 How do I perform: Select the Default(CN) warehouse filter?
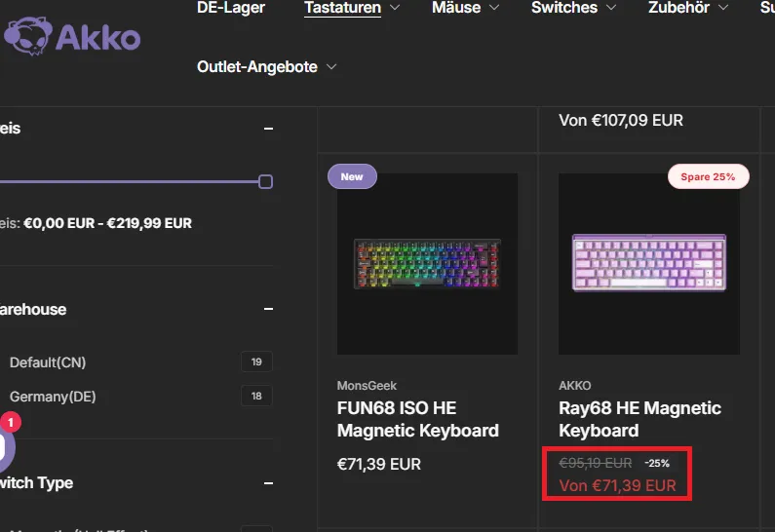coord(48,362)
